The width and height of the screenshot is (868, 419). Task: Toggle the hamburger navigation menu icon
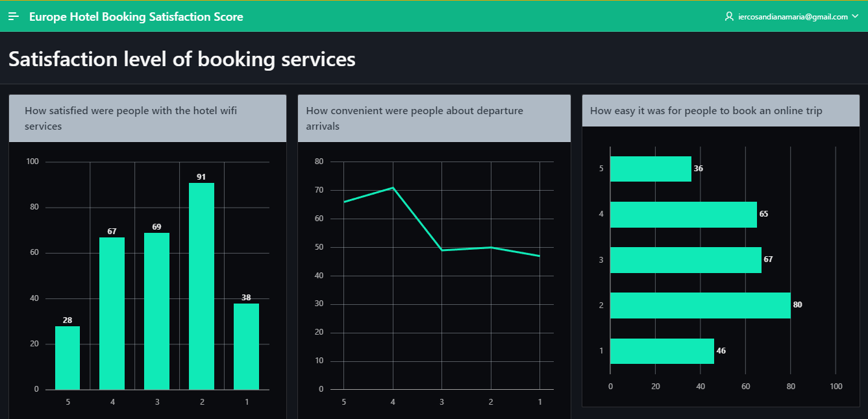click(14, 16)
